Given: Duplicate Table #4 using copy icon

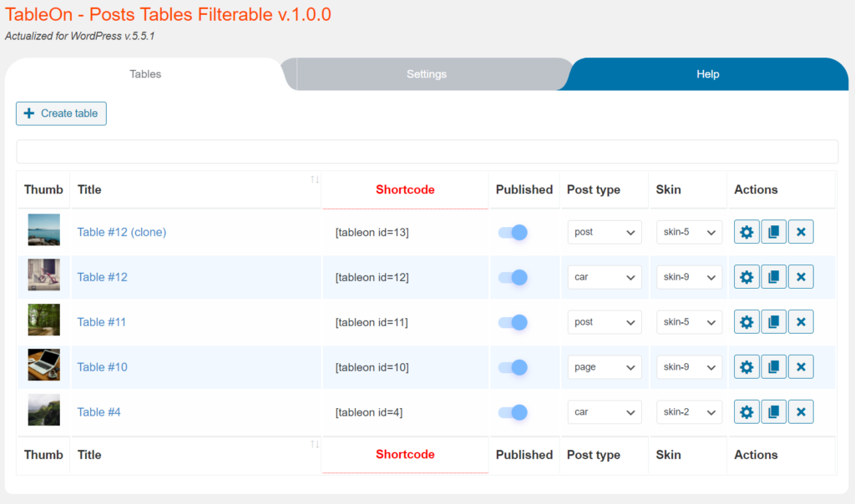Looking at the screenshot, I should click(x=773, y=412).
